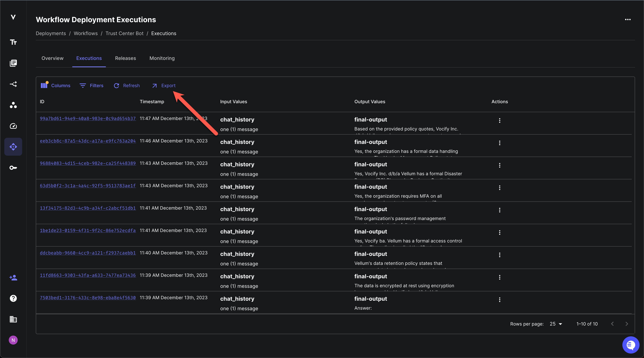
Task: Click the Export button
Action: [164, 86]
